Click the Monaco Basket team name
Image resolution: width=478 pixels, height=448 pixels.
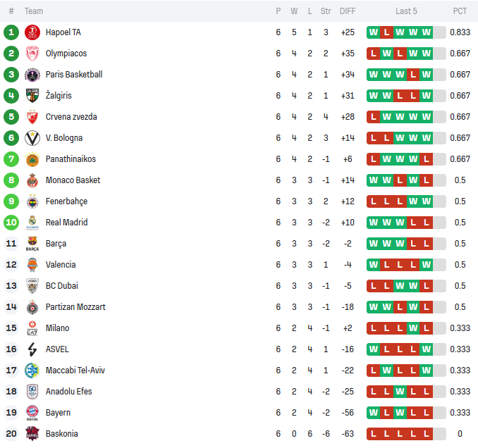point(73,180)
